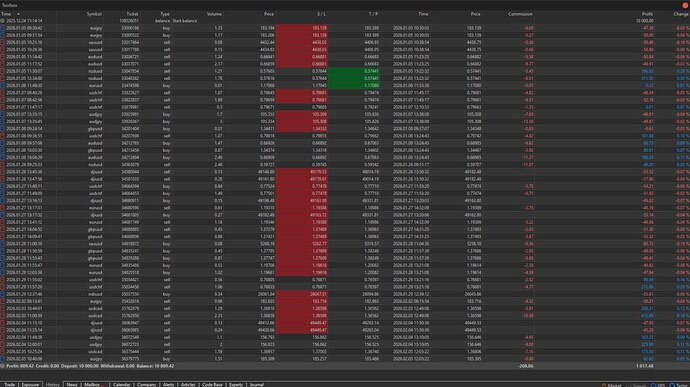This screenshot has width=690, height=387.
Task: Click the Type column header
Action: 165,14
